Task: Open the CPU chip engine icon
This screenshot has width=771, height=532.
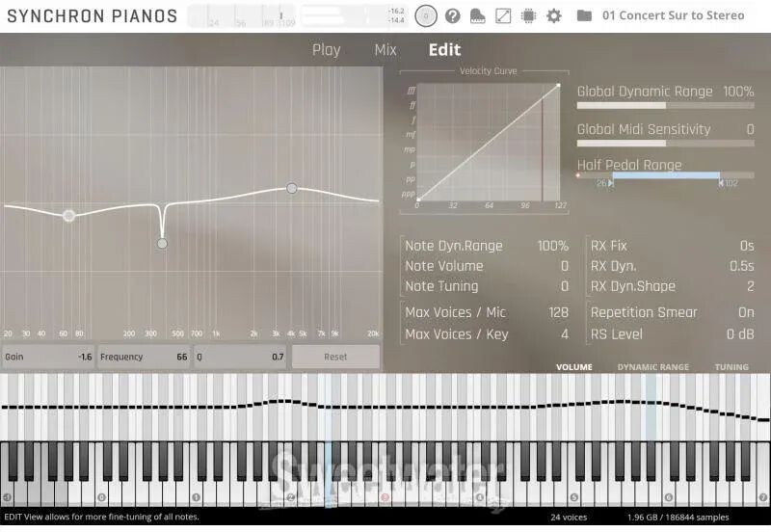Action: coord(528,15)
